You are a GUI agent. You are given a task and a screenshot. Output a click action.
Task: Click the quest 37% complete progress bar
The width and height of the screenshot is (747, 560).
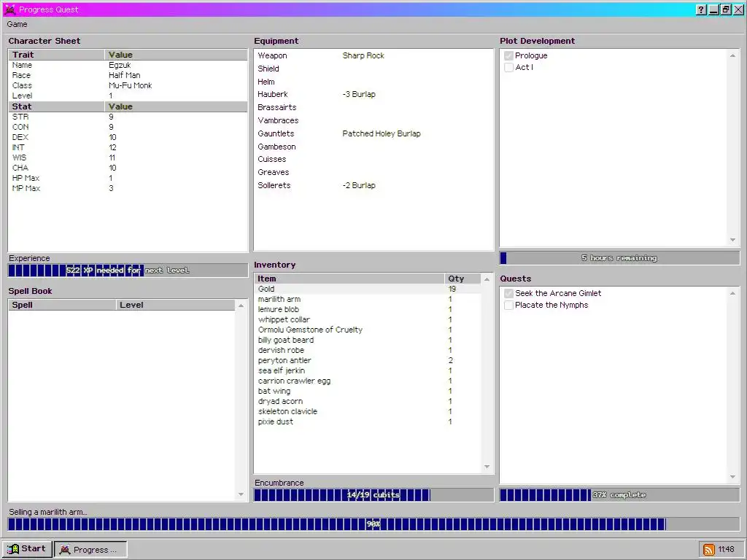pos(619,495)
